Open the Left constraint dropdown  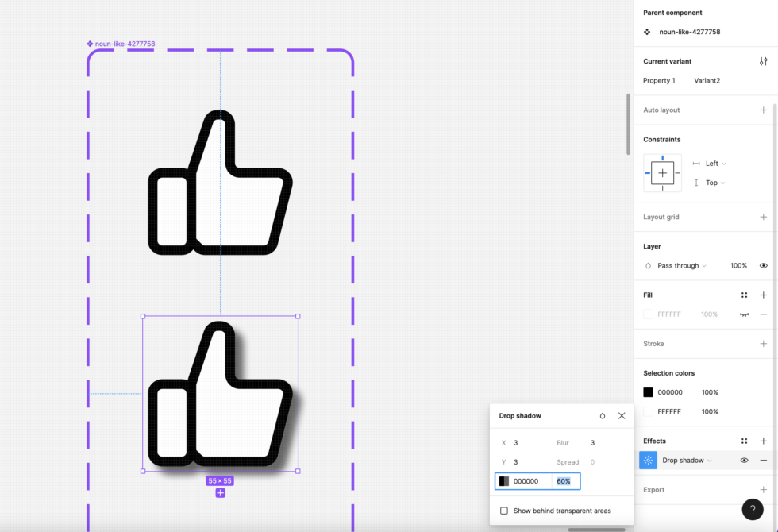(711, 163)
